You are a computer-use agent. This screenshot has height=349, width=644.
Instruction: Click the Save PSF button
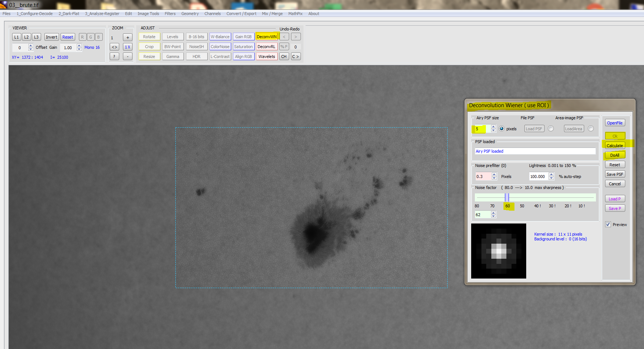coord(615,174)
